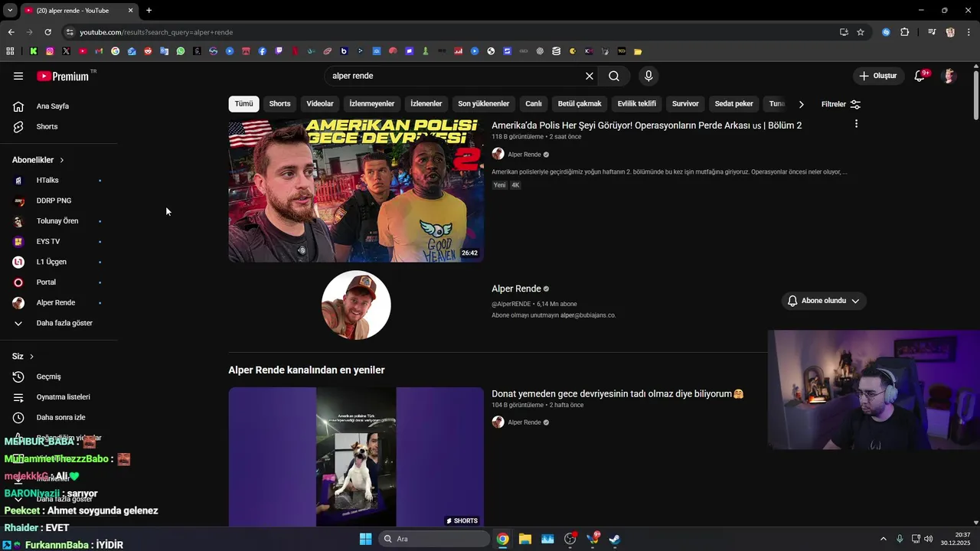The image size is (980, 551).
Task: Select the Betül çakmak filter chip
Action: click(580, 104)
